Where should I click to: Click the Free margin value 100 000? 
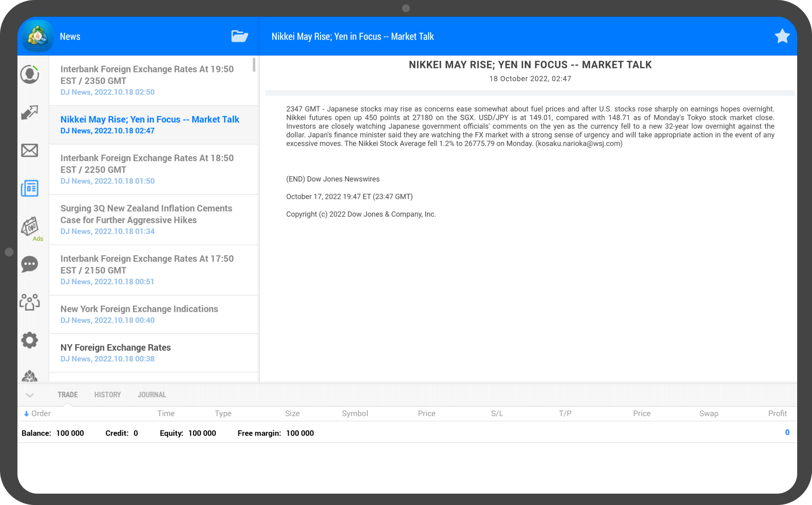click(300, 433)
